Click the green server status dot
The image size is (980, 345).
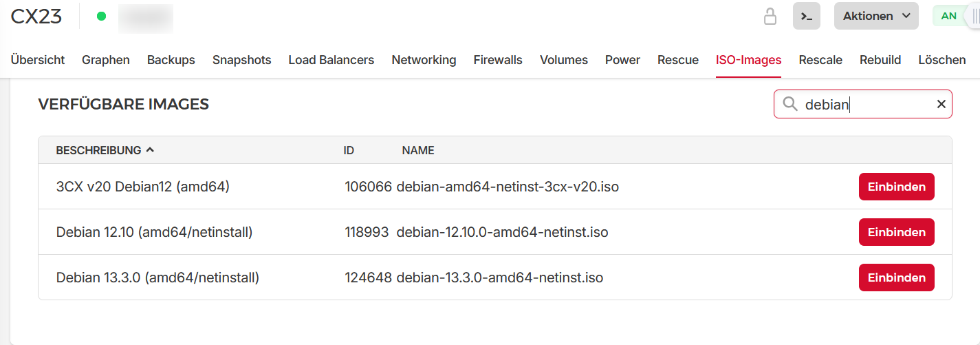pos(101,16)
